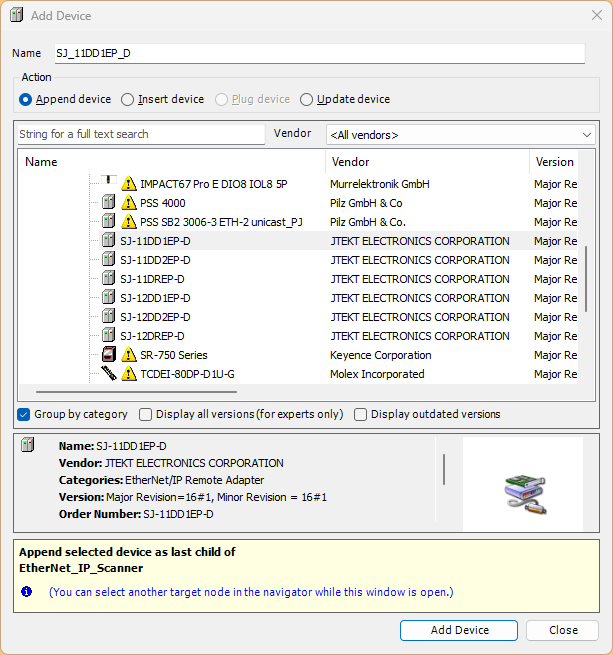Click the device list horizontal scrollbar
Image resolution: width=613 pixels, height=655 pixels.
pos(136,392)
